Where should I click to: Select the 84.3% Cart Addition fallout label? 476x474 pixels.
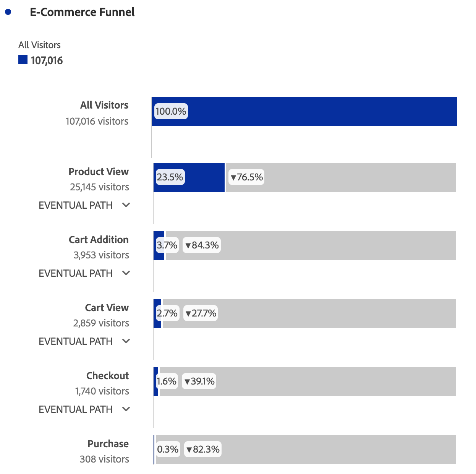[202, 245]
